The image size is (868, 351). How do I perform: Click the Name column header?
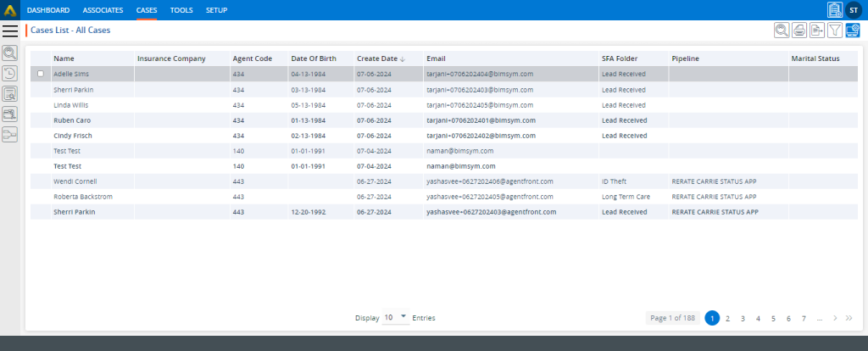64,58
